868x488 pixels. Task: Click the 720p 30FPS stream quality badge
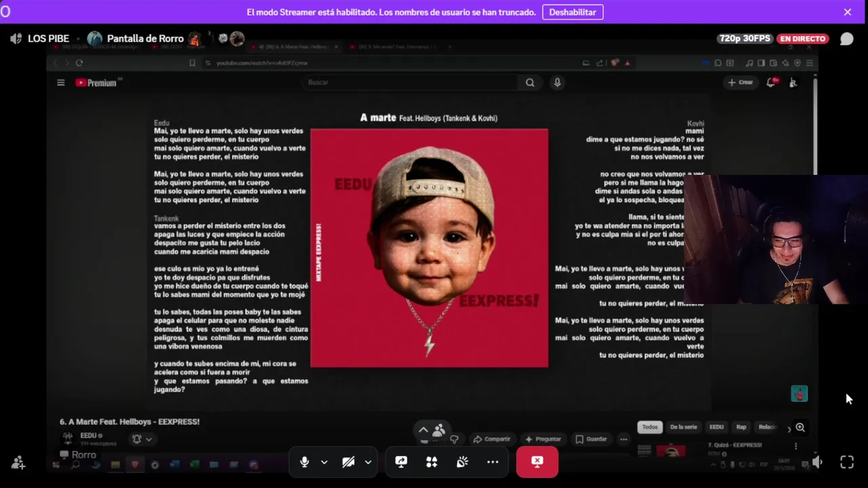(x=745, y=39)
